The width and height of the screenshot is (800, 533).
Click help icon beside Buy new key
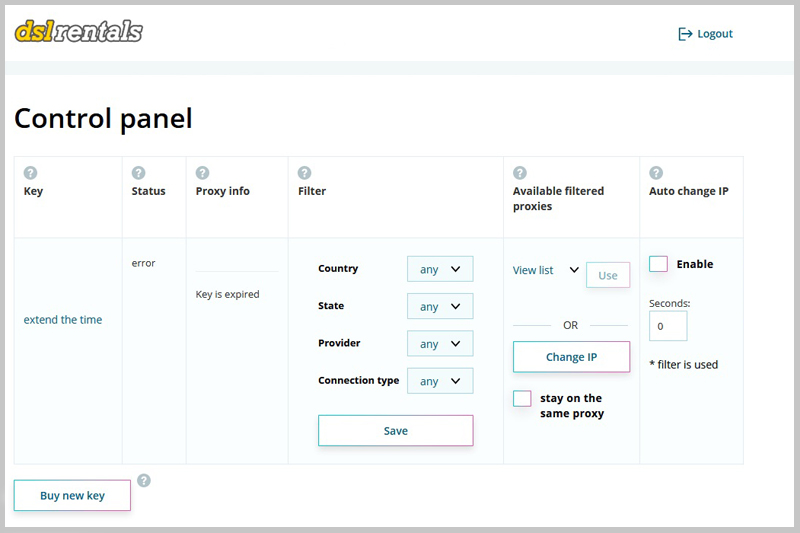point(144,481)
